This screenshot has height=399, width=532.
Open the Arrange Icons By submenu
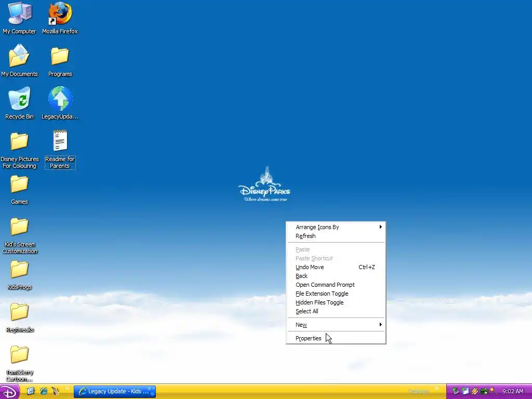[x=336, y=227]
